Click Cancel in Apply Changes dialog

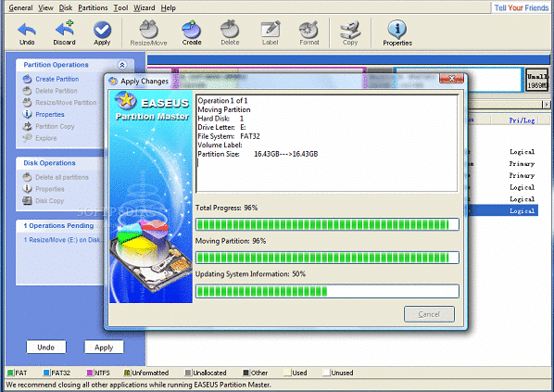pyautogui.click(x=429, y=314)
